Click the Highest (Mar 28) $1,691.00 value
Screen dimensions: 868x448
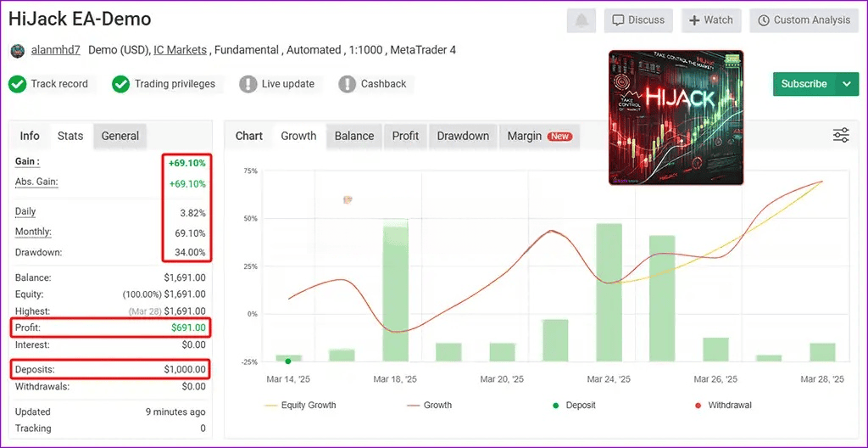[167, 311]
